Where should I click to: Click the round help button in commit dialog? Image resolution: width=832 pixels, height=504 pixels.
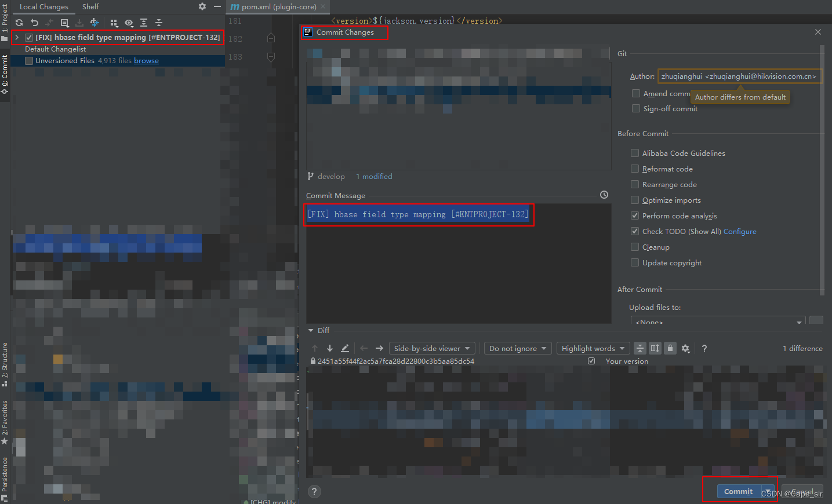pos(314,491)
